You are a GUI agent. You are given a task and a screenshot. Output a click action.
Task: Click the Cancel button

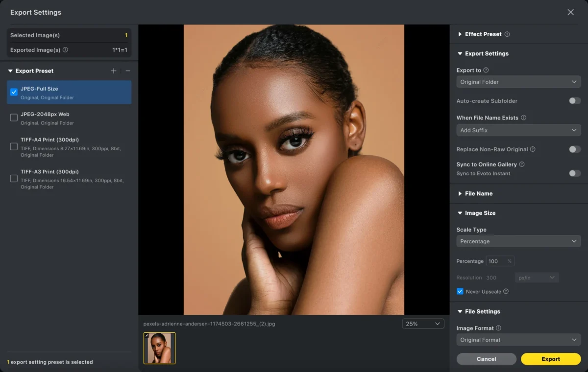pyautogui.click(x=486, y=359)
